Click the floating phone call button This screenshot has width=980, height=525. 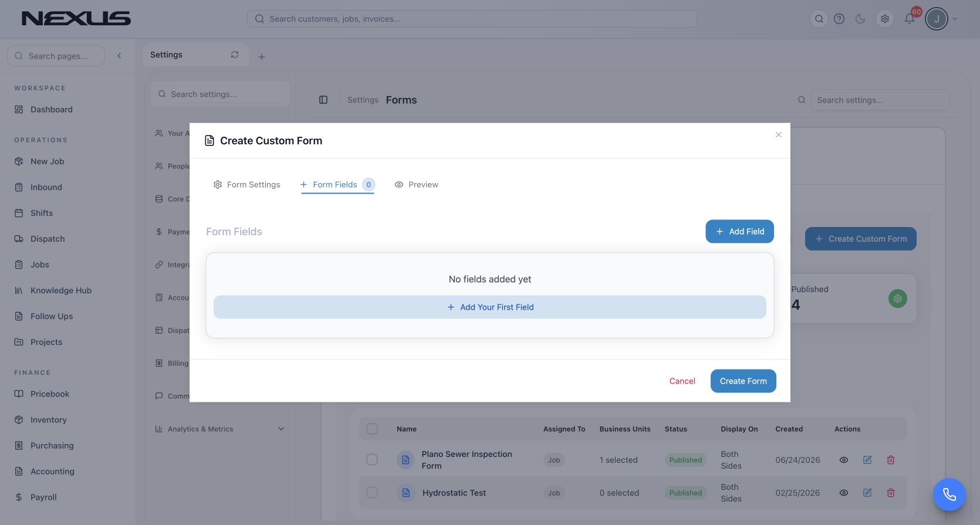(949, 494)
